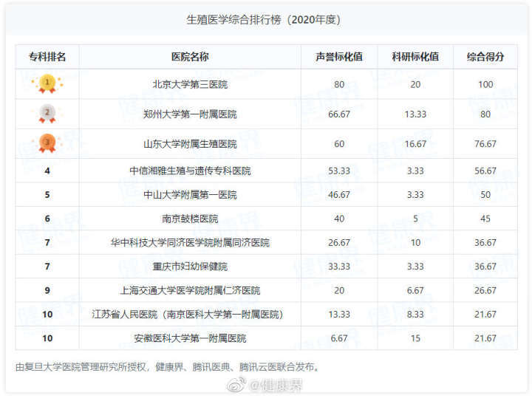Select hospital name 中山大学附属第一医院
The height and width of the screenshot is (398, 532).
click(190, 195)
